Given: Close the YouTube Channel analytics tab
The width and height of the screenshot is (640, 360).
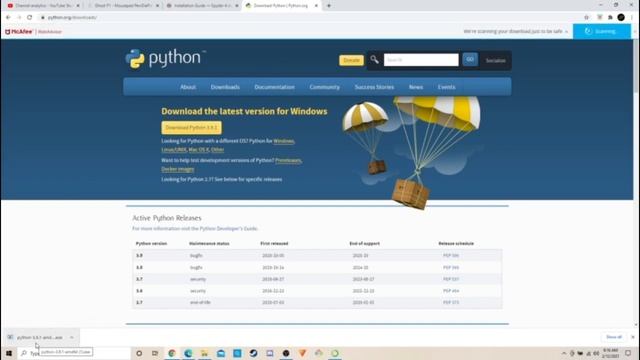Looking at the screenshot, I should point(78,6).
